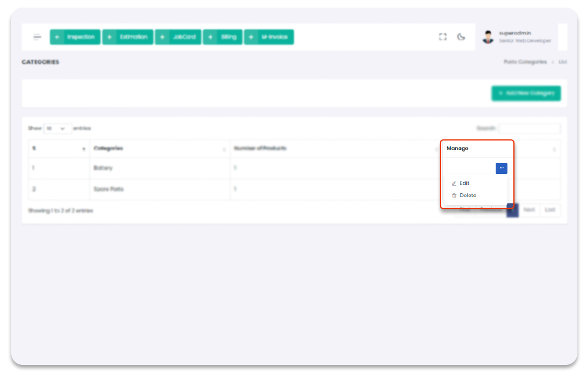Click the Add New Category button
Screen dimensions: 588x372
[526, 93]
